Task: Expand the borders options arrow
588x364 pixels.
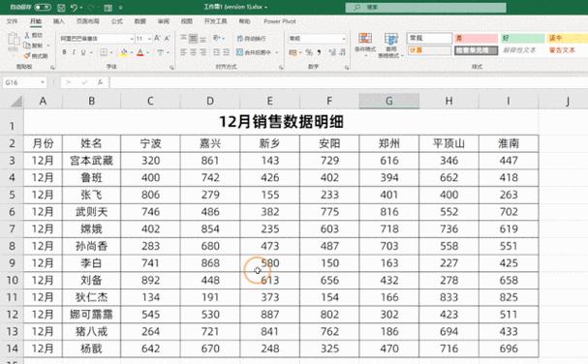Action: point(111,52)
